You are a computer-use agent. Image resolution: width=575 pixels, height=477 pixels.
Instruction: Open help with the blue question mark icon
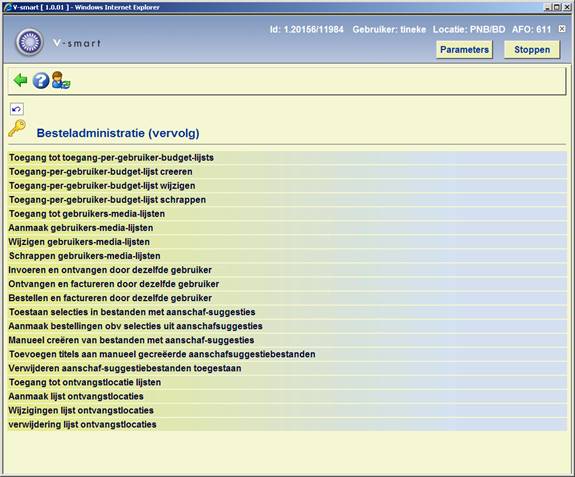[41, 80]
